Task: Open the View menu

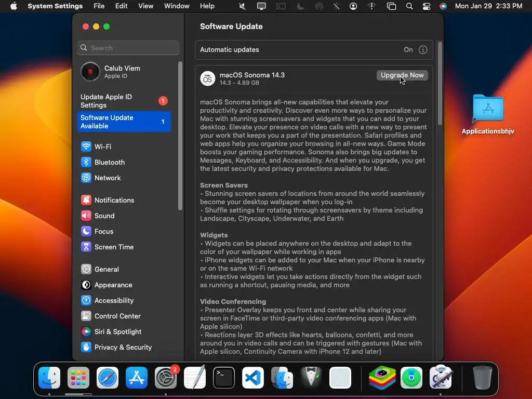Action: coord(145,6)
